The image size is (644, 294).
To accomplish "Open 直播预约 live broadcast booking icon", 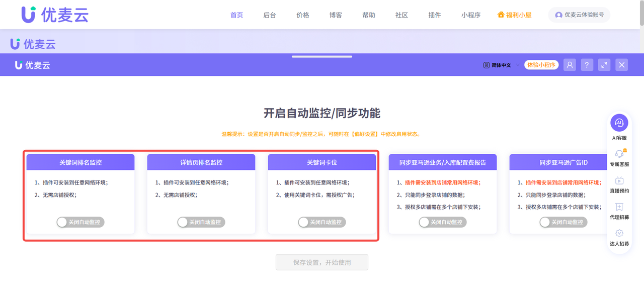I will (x=619, y=180).
